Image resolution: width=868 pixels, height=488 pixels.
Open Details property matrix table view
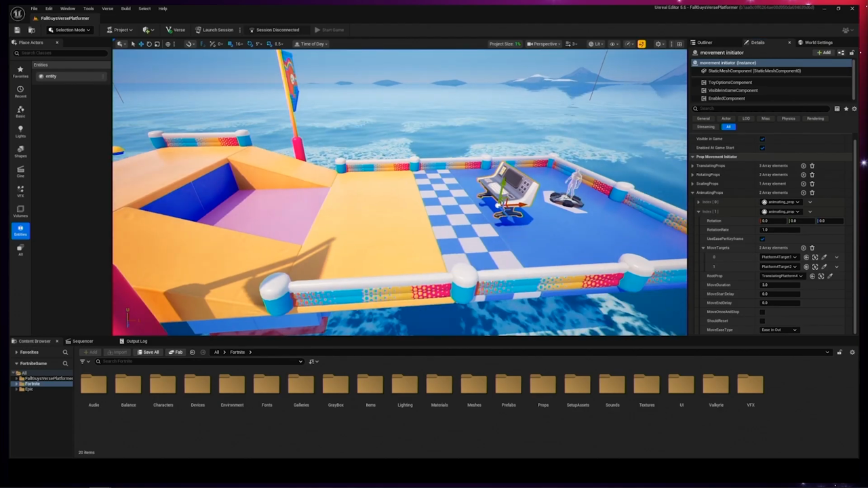coord(837,109)
